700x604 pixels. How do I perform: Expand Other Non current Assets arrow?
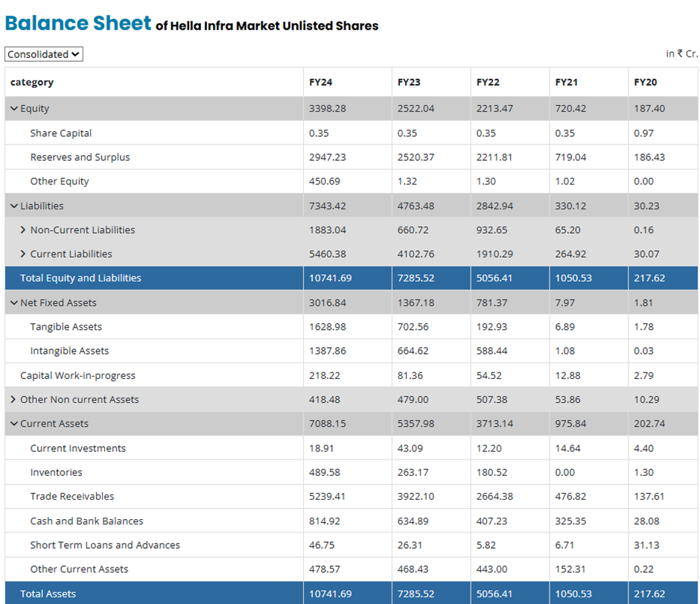13,400
